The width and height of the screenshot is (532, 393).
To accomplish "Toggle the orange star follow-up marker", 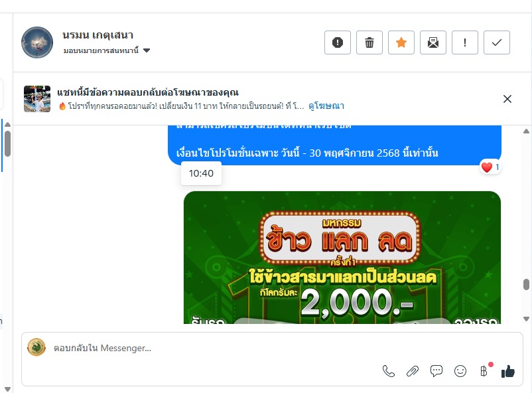I will coord(401,42).
